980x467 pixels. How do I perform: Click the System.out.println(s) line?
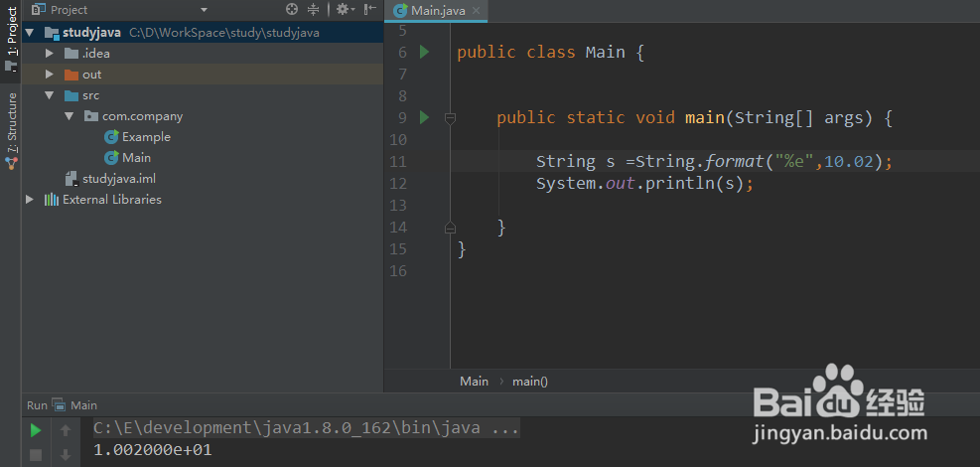(645, 183)
